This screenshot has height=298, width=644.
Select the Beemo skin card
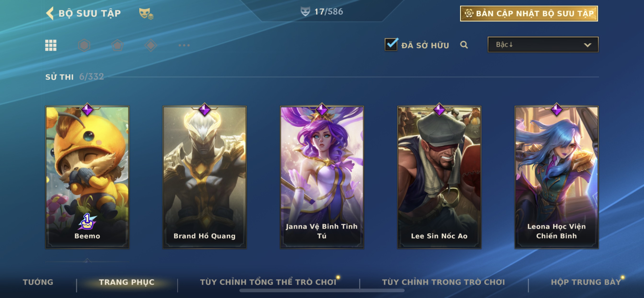pyautogui.click(x=87, y=177)
